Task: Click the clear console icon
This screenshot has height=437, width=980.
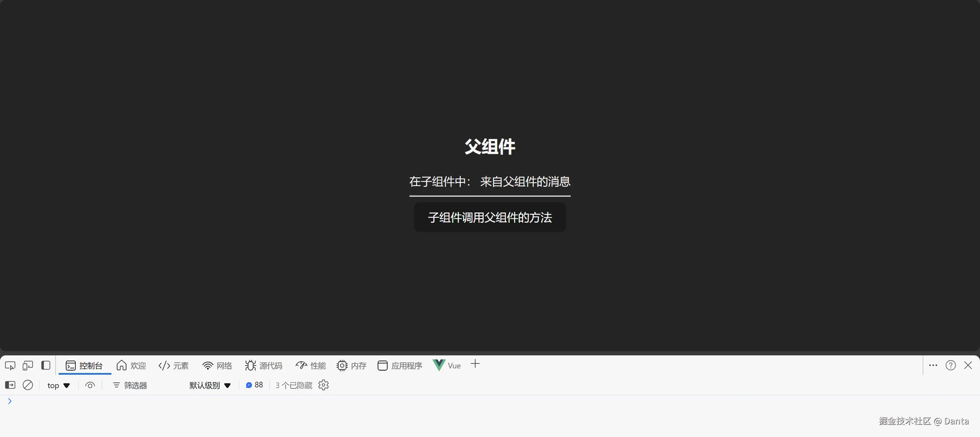Action: pos(28,385)
